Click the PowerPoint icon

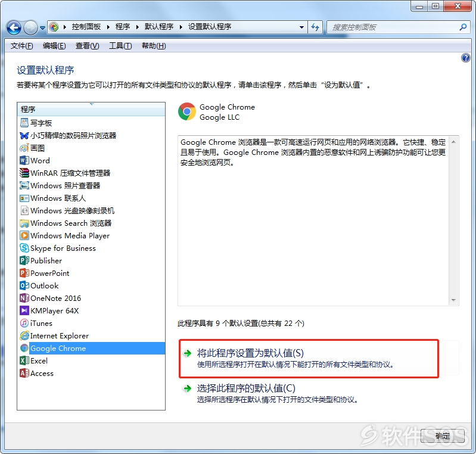(x=24, y=273)
